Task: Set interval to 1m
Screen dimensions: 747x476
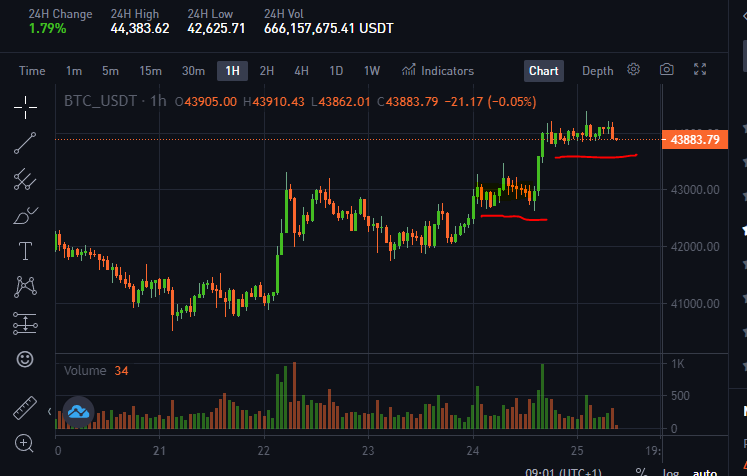Action: [x=74, y=71]
